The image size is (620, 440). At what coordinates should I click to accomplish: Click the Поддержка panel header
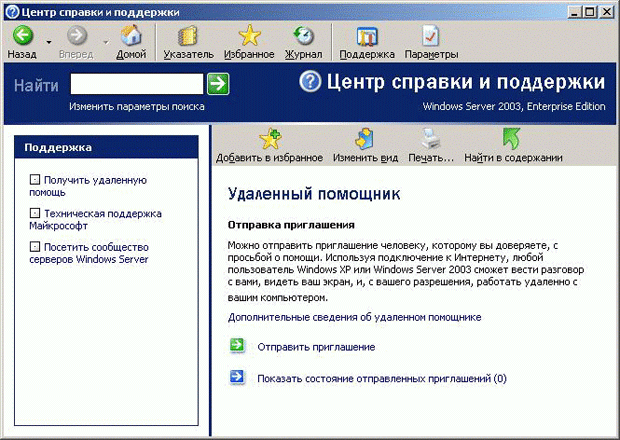point(106,147)
